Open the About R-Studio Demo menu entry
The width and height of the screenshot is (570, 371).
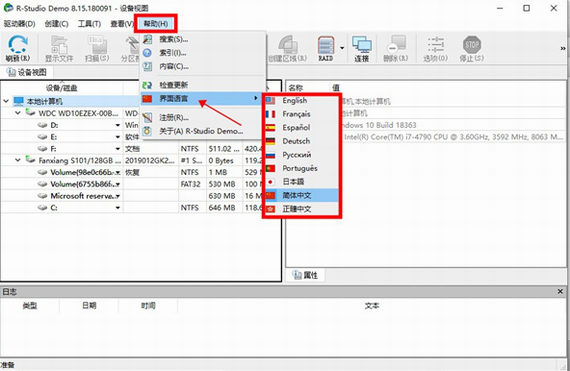[x=202, y=131]
